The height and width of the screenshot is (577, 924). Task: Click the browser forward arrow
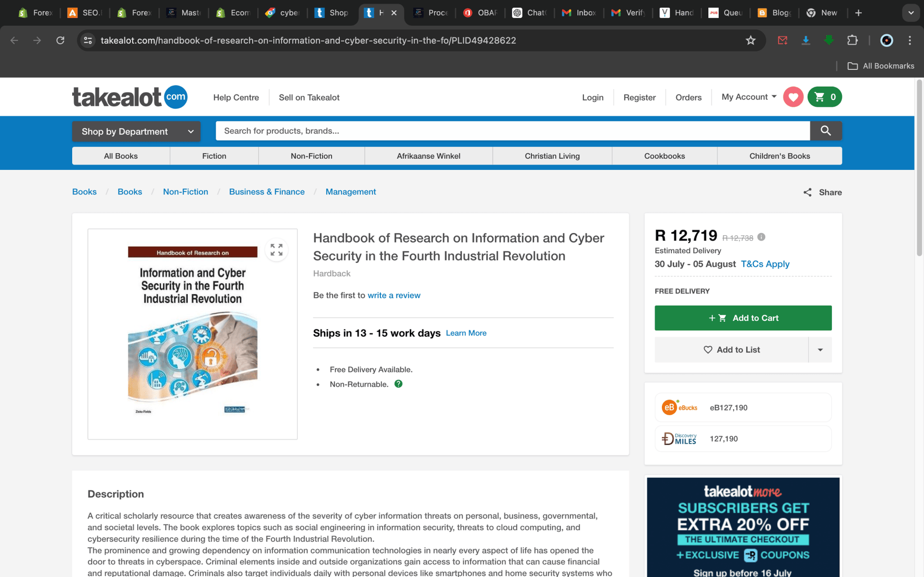click(37, 40)
